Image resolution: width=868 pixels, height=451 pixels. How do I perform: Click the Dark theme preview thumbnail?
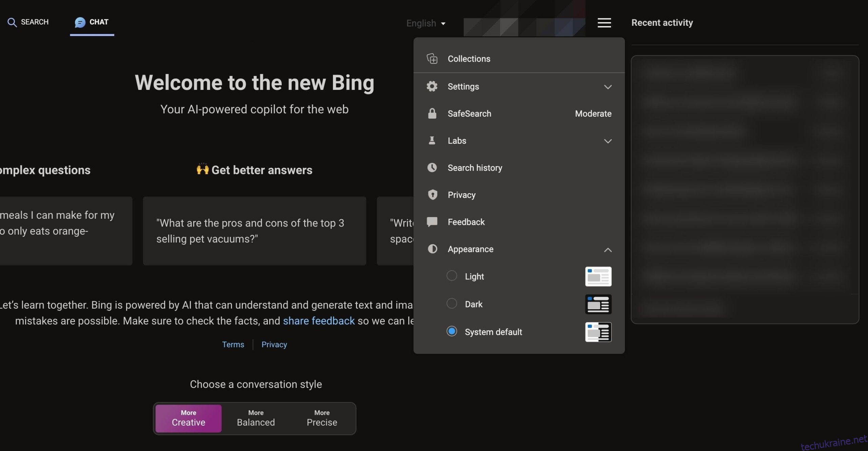point(598,304)
